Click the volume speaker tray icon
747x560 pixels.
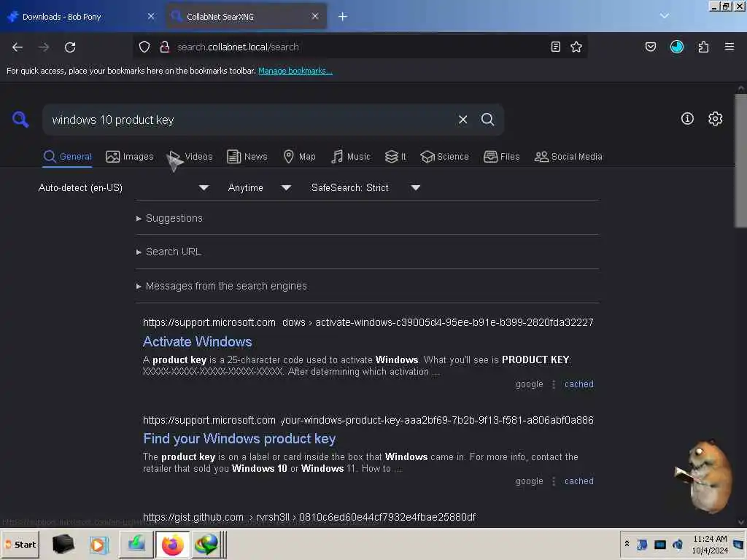[678, 544]
